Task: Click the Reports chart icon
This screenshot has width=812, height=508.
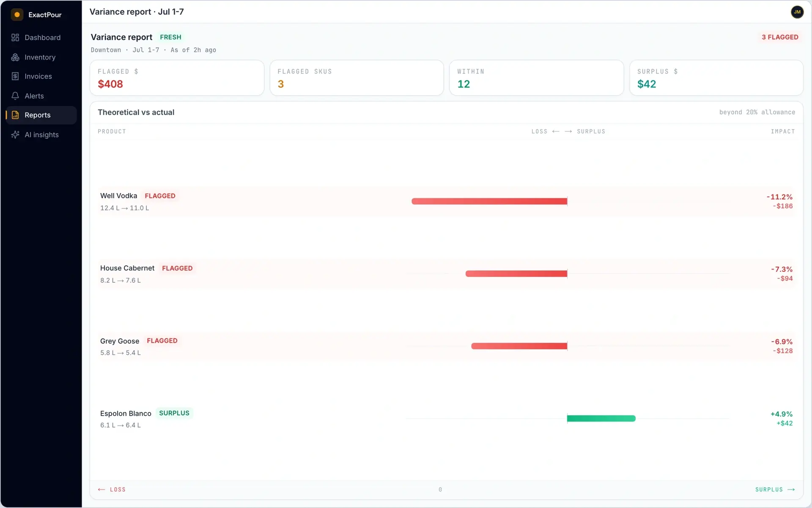Action: 15,115
